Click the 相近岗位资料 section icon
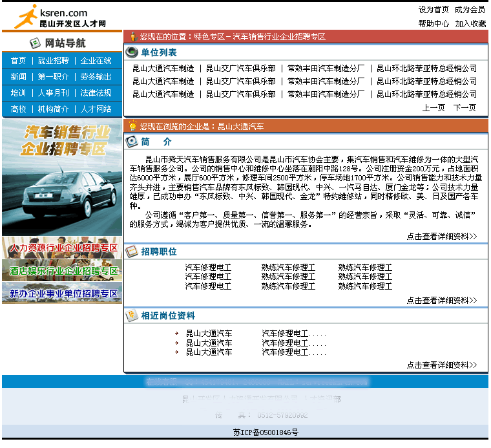 (132, 315)
